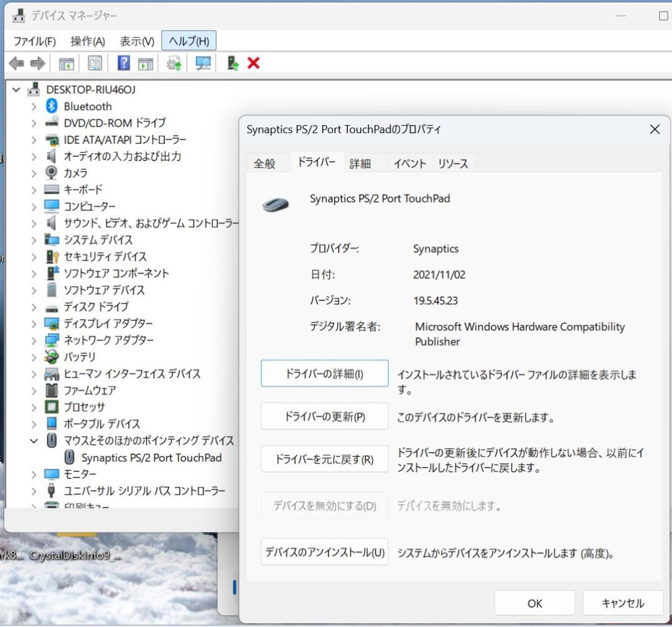Open the Properties toolbar icon
This screenshot has height=627, width=672.
94,63
